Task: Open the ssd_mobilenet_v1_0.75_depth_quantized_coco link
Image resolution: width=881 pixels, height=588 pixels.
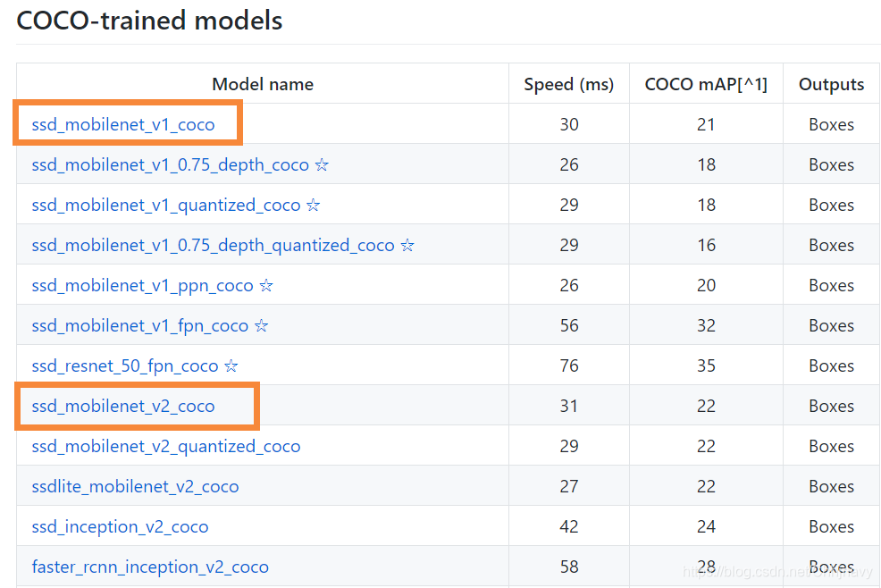Action: point(213,245)
